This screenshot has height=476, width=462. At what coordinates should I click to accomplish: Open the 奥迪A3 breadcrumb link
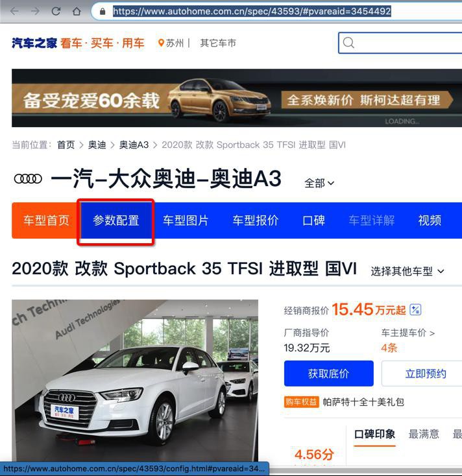point(134,145)
